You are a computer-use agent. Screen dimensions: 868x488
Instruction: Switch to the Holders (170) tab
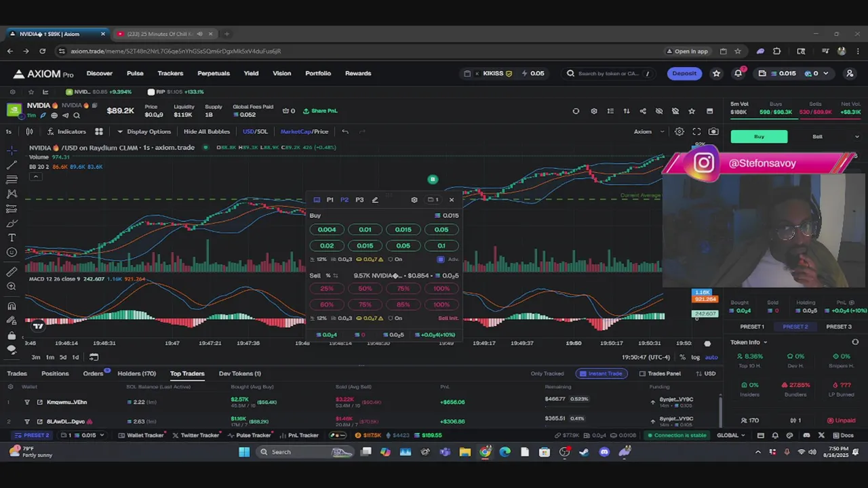point(136,373)
